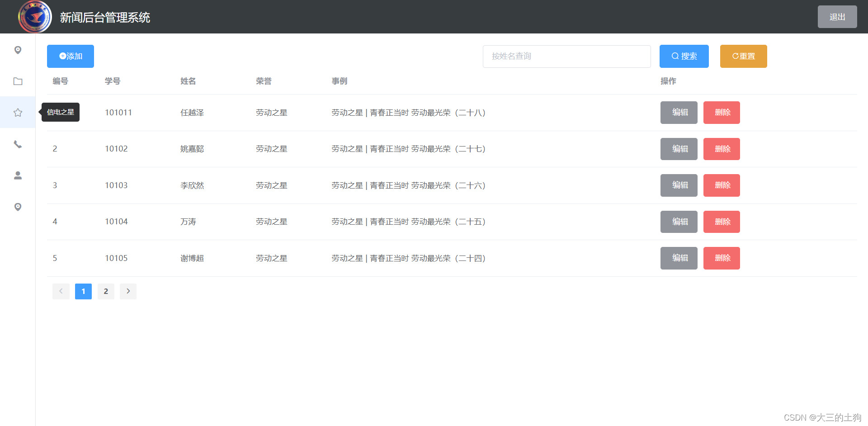868x426 pixels.
Task: Click student number 10105
Action: (x=116, y=258)
